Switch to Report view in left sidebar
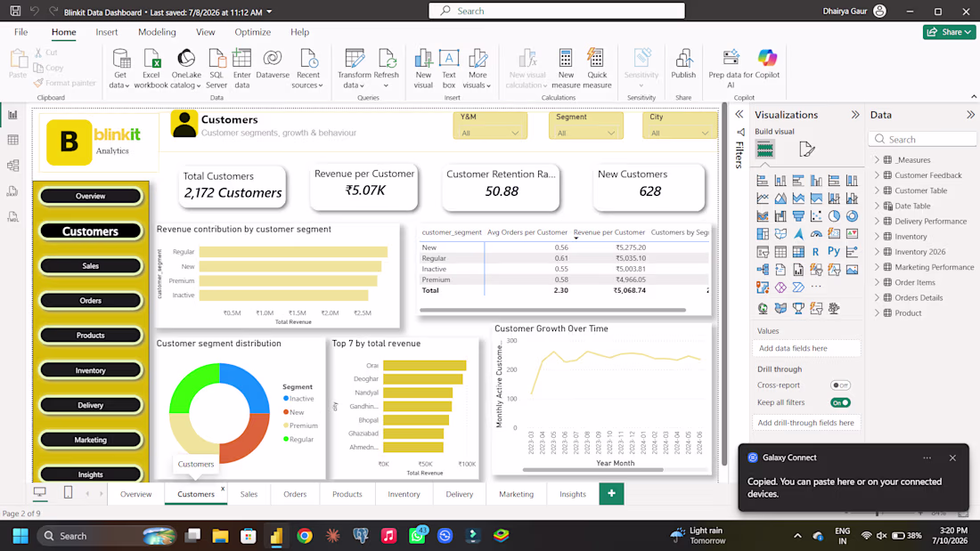The image size is (980, 551). (12, 115)
